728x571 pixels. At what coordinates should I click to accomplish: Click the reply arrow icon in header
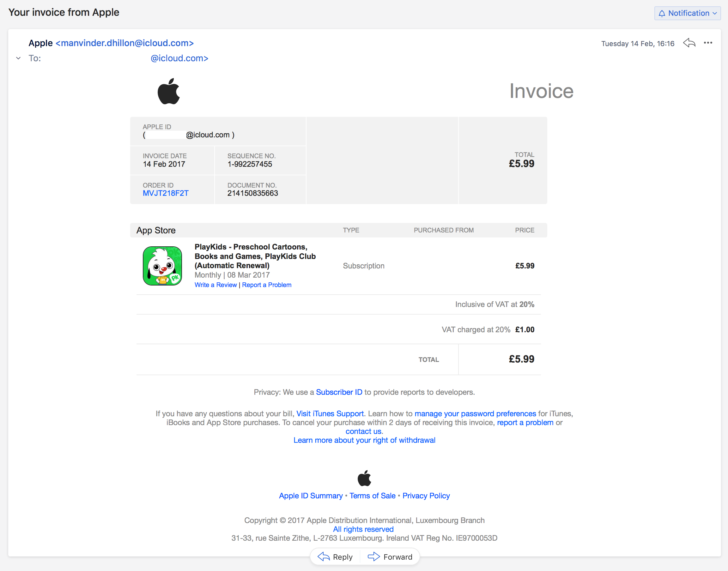point(689,43)
